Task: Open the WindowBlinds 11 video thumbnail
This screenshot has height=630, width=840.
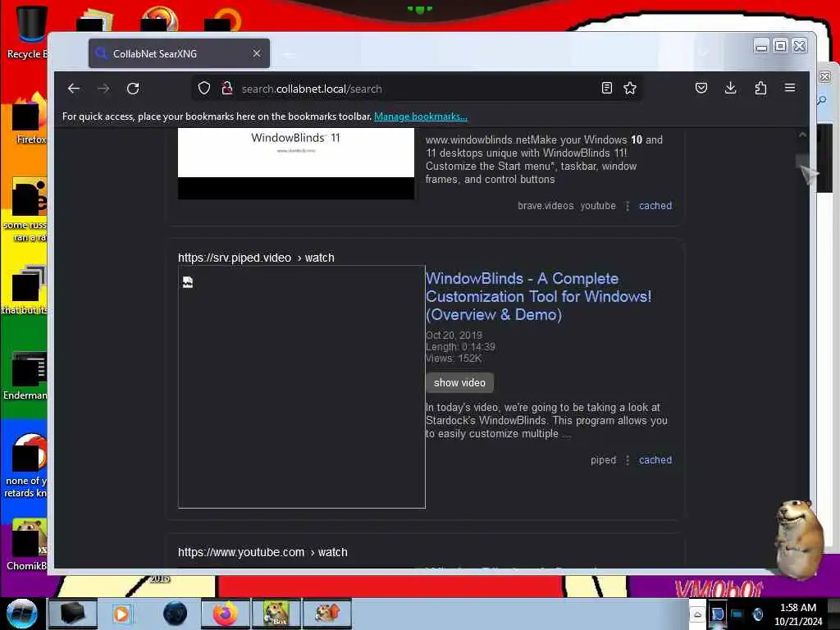Action: pyautogui.click(x=295, y=163)
